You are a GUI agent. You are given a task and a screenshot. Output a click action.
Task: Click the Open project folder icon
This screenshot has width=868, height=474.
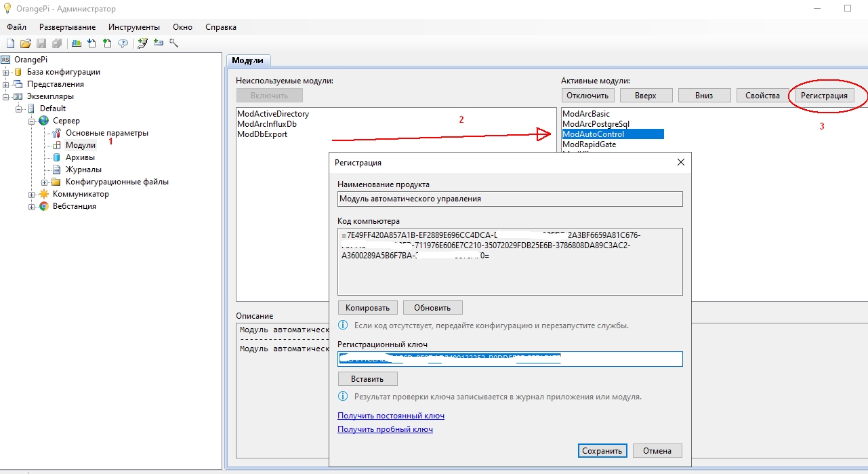tap(26, 43)
